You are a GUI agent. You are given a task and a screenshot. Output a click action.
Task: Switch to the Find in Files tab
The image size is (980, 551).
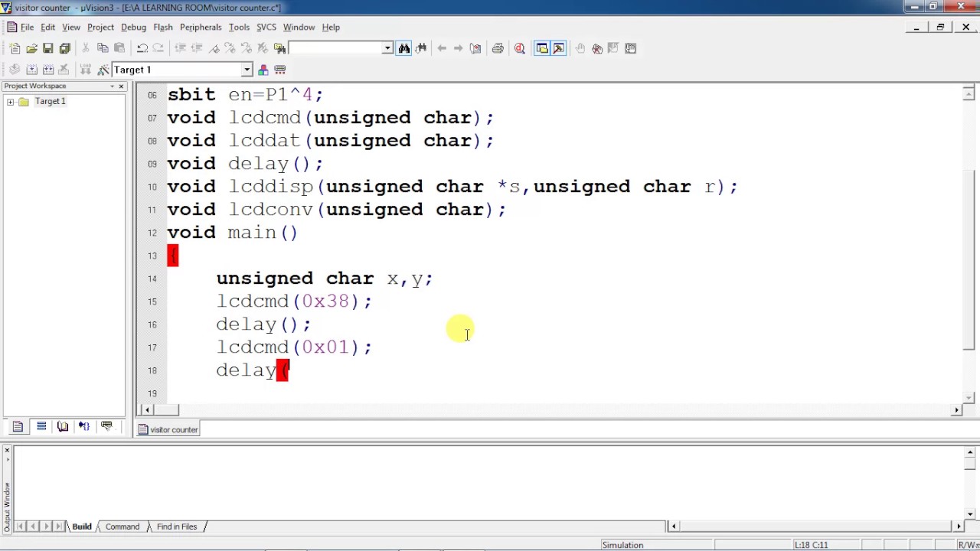pyautogui.click(x=177, y=527)
